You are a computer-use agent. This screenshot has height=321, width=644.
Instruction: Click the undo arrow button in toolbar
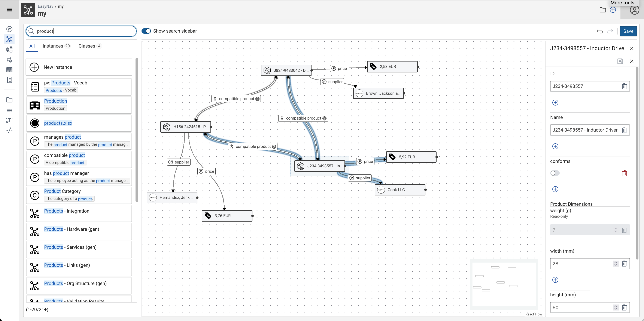tap(600, 31)
